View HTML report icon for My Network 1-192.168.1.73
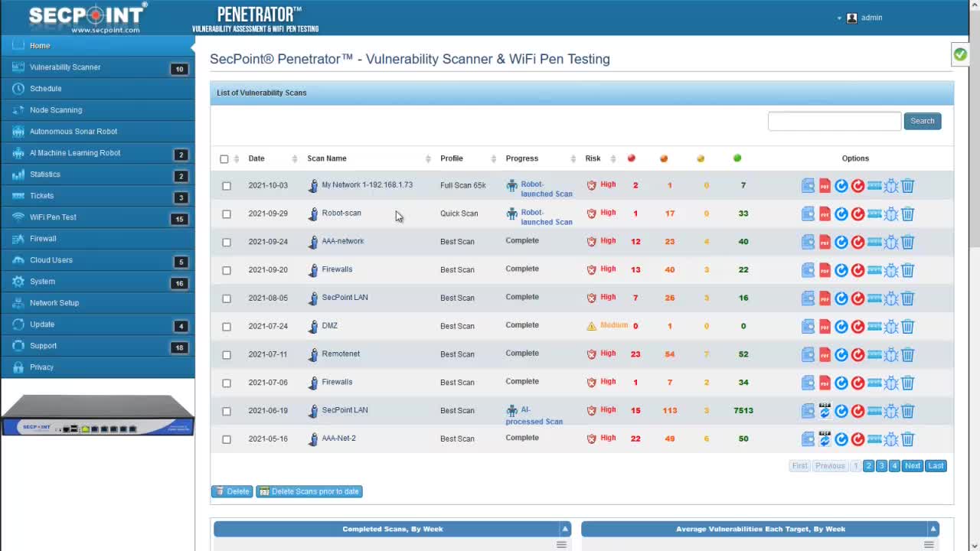Screen dimensions: 980x551 click(x=808, y=186)
